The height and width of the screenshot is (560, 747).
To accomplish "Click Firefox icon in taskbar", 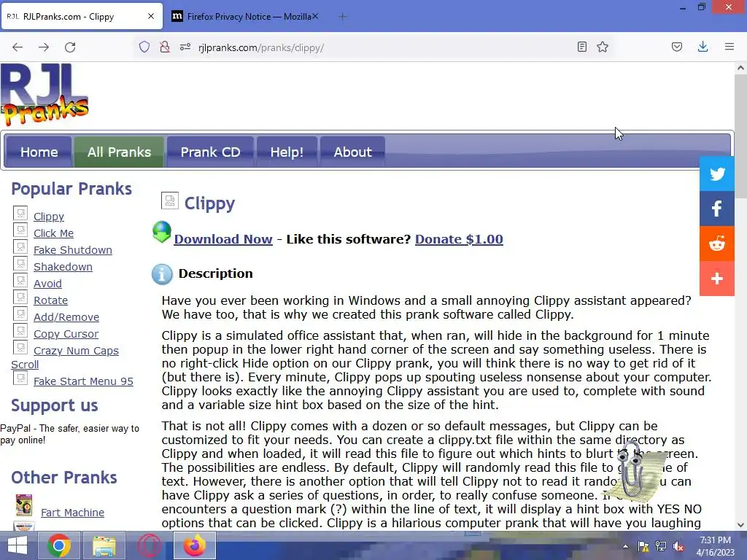I will (x=194, y=545).
